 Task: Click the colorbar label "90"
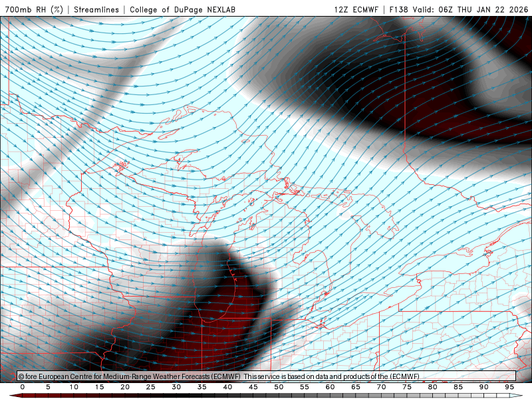click(484, 387)
